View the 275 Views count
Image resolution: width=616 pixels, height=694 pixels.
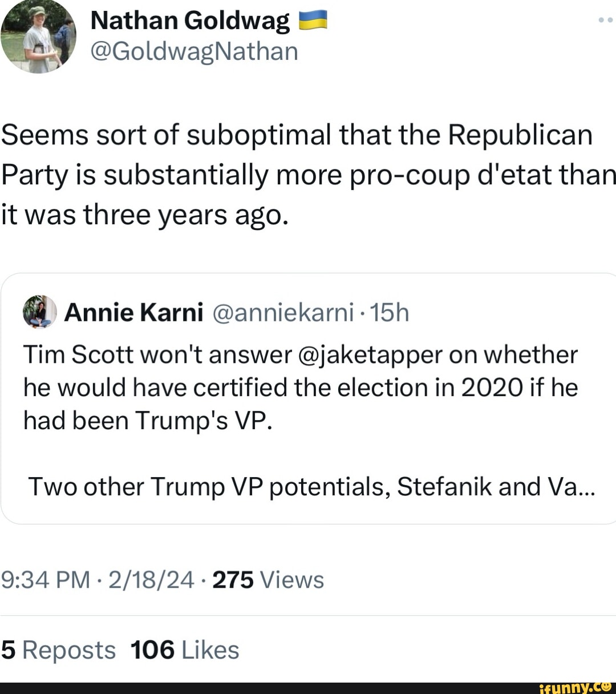pos(268,580)
